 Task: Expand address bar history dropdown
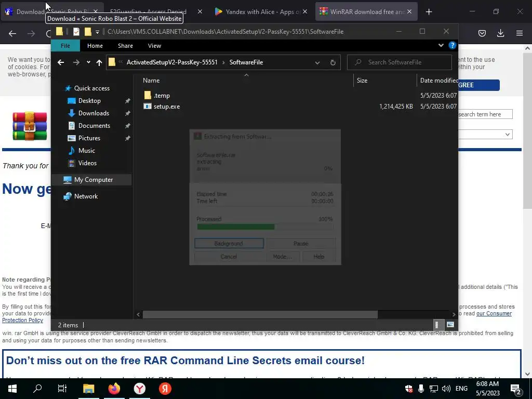tap(317, 63)
